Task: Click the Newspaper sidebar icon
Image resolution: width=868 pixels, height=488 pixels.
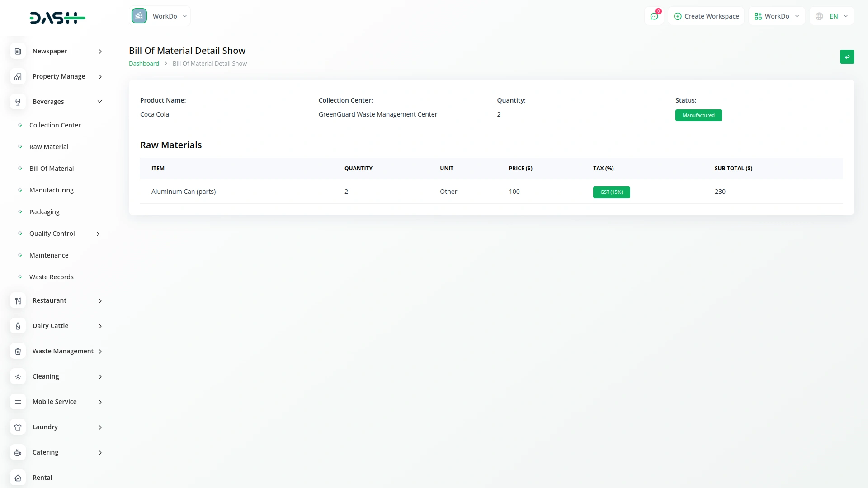Action: click(x=18, y=52)
